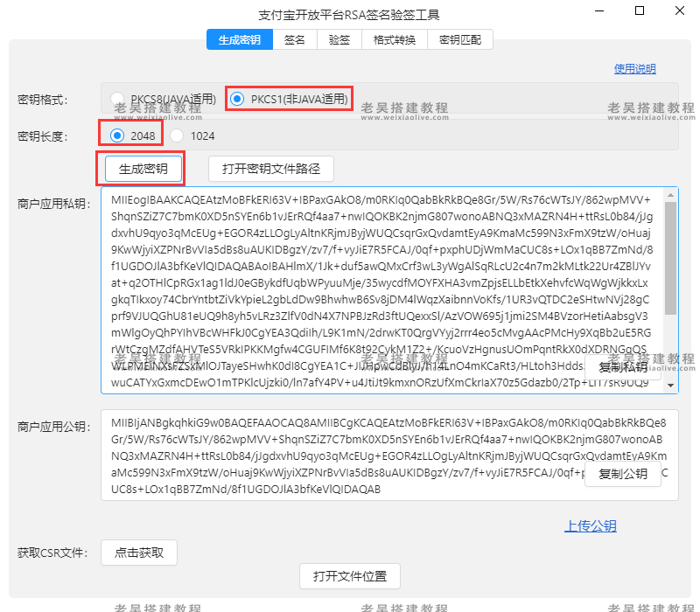Open file location with 打开文件位置
700x612 pixels.
click(350, 576)
